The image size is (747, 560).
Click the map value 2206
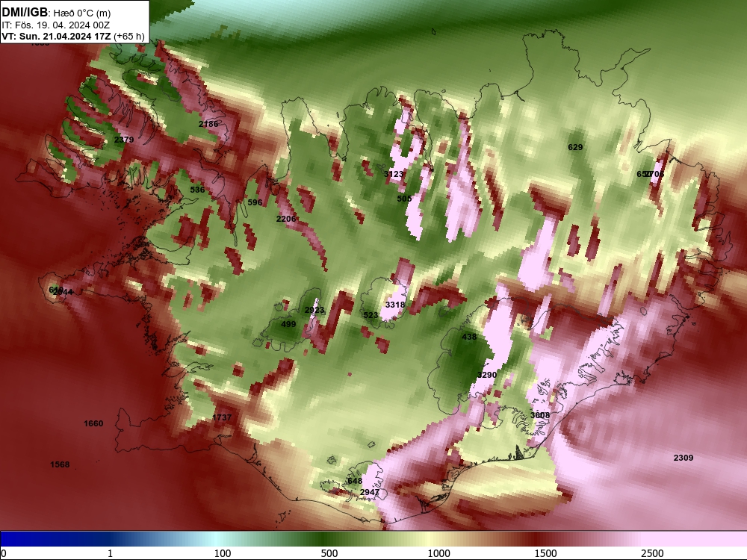[286, 219]
